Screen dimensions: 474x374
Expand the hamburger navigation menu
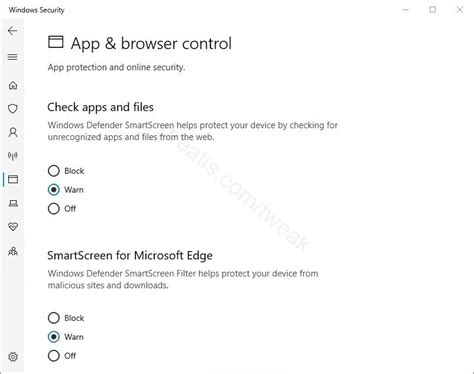click(13, 57)
